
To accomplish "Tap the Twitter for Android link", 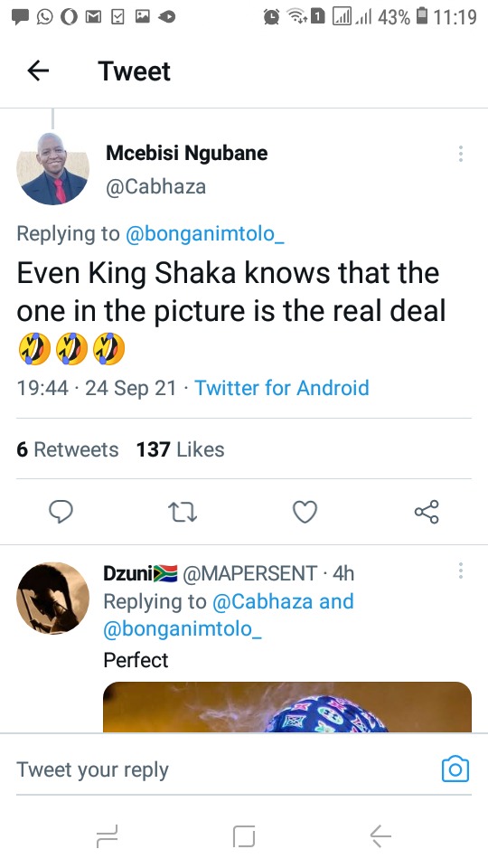I will (282, 388).
